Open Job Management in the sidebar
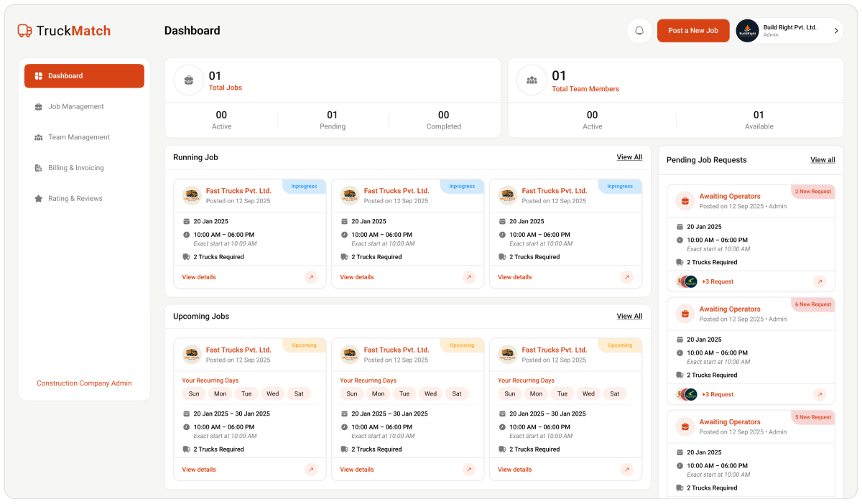 click(84, 106)
